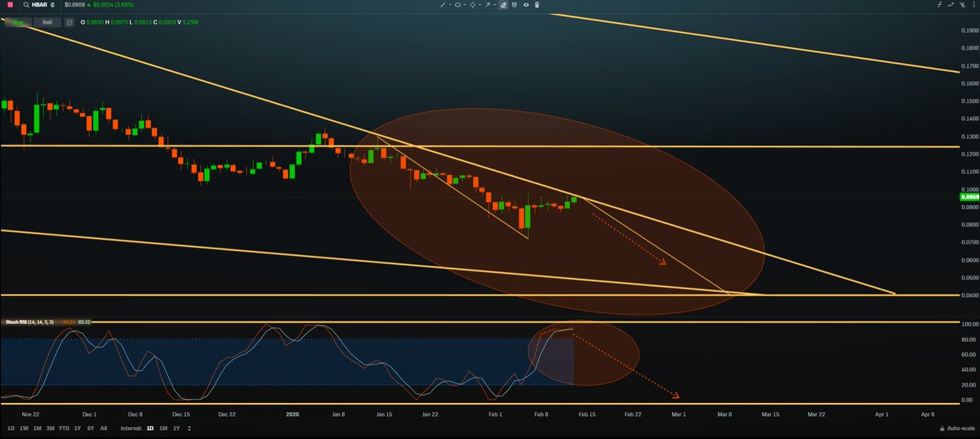Open the chart type icon

[x=951, y=5]
